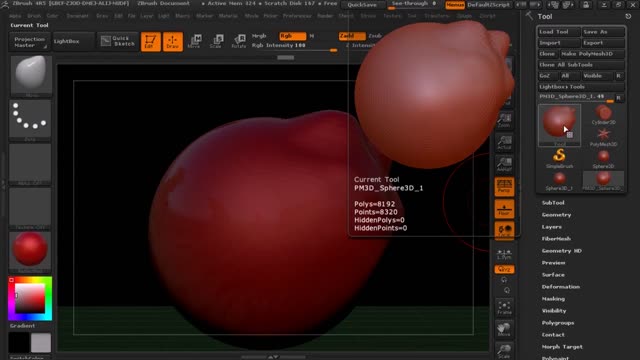Select the Rotate transform tool in top shelf
Image resolution: width=640 pixels, height=360 pixels.
pos(239,42)
